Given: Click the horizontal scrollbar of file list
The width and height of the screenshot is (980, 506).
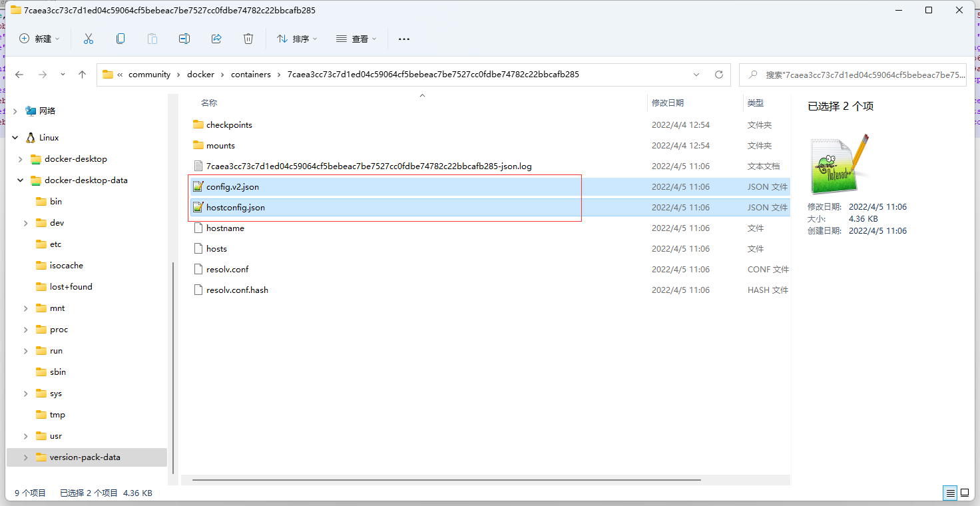Looking at the screenshot, I should click(446, 479).
